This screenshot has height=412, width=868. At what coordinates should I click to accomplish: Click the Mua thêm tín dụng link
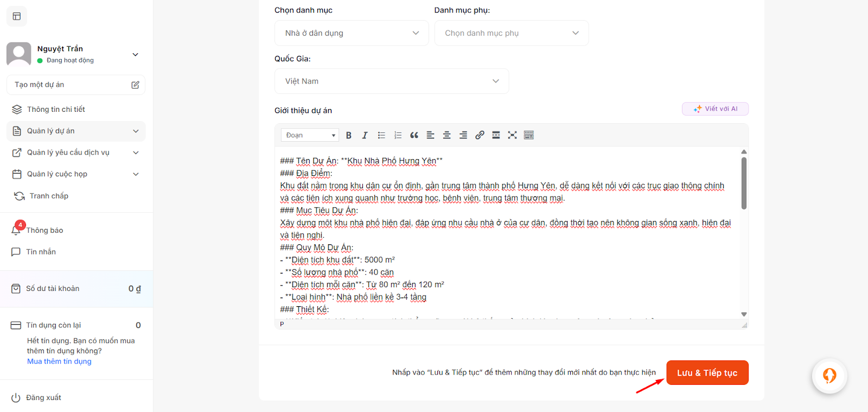coord(59,362)
